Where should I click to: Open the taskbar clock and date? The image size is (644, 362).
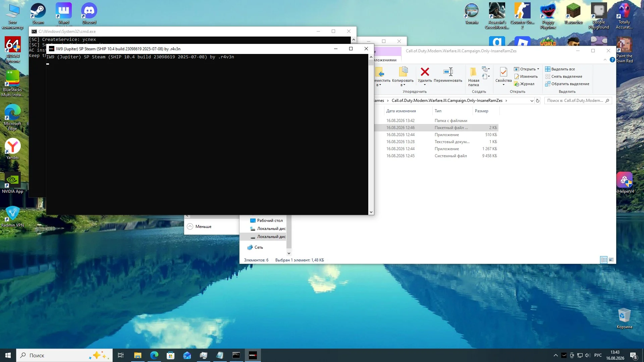click(x=615, y=355)
